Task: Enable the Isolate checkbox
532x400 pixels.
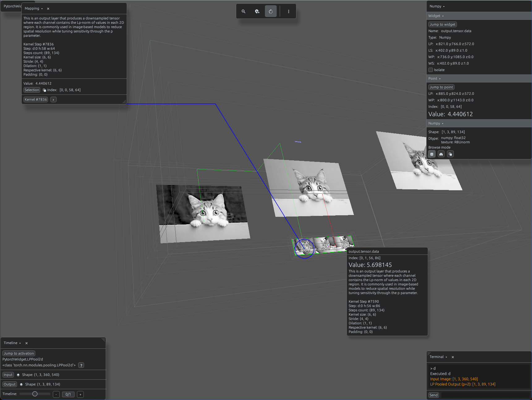Action: click(431, 70)
